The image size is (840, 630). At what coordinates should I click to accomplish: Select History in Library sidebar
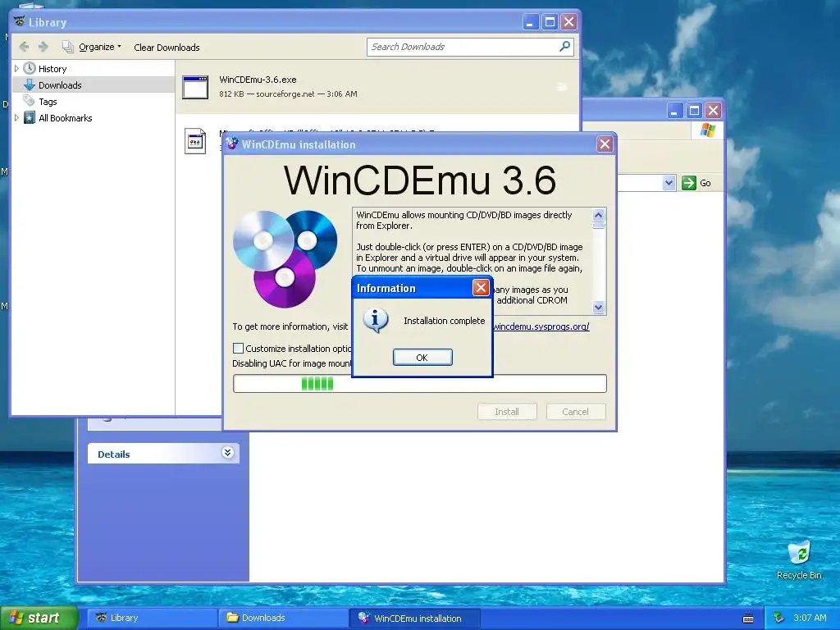(x=52, y=69)
